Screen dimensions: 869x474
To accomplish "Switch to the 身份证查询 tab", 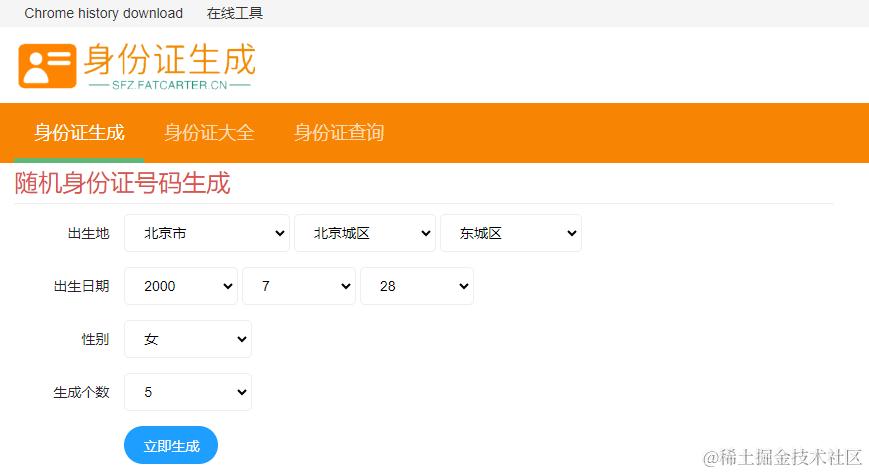I will coord(339,133).
